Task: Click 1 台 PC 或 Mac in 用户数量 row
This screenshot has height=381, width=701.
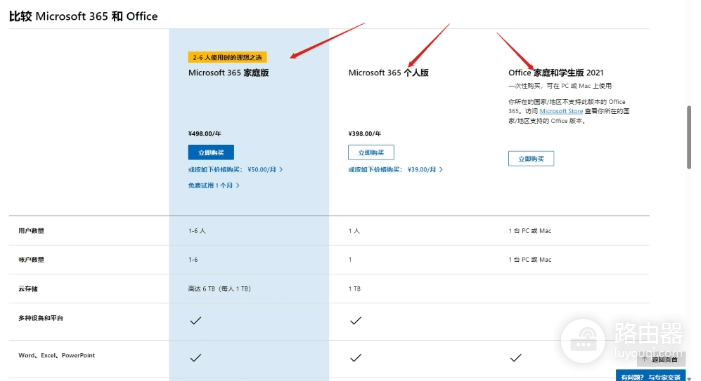Action: pyautogui.click(x=530, y=231)
